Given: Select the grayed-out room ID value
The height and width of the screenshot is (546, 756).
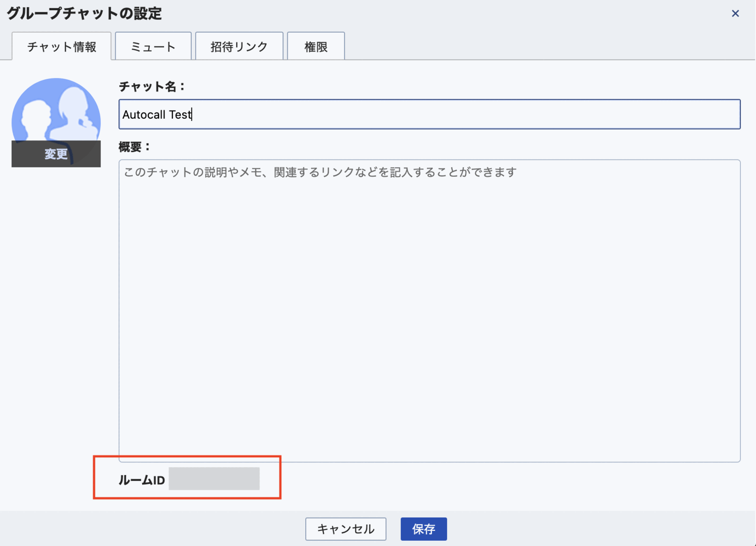Looking at the screenshot, I should point(214,478).
